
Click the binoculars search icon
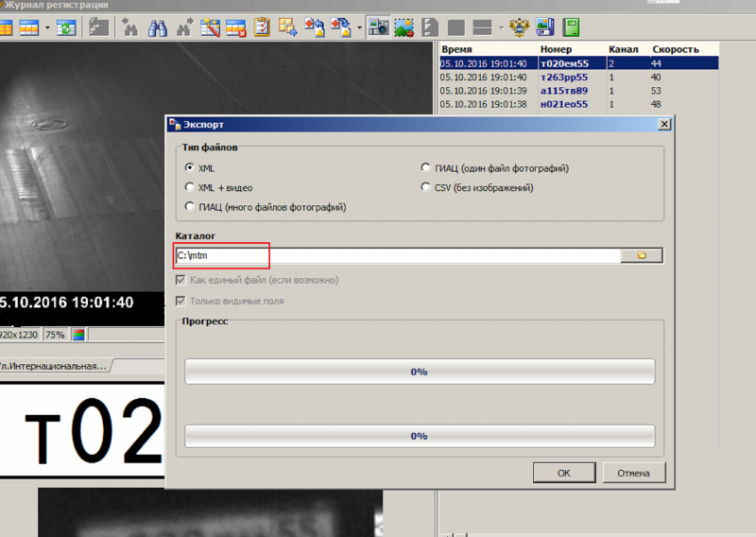point(157,27)
